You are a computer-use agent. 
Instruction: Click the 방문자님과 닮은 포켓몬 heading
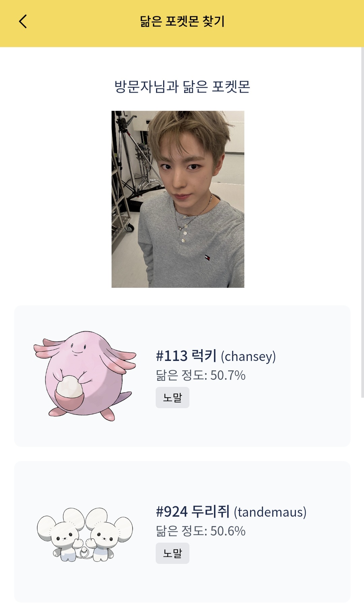(x=182, y=87)
